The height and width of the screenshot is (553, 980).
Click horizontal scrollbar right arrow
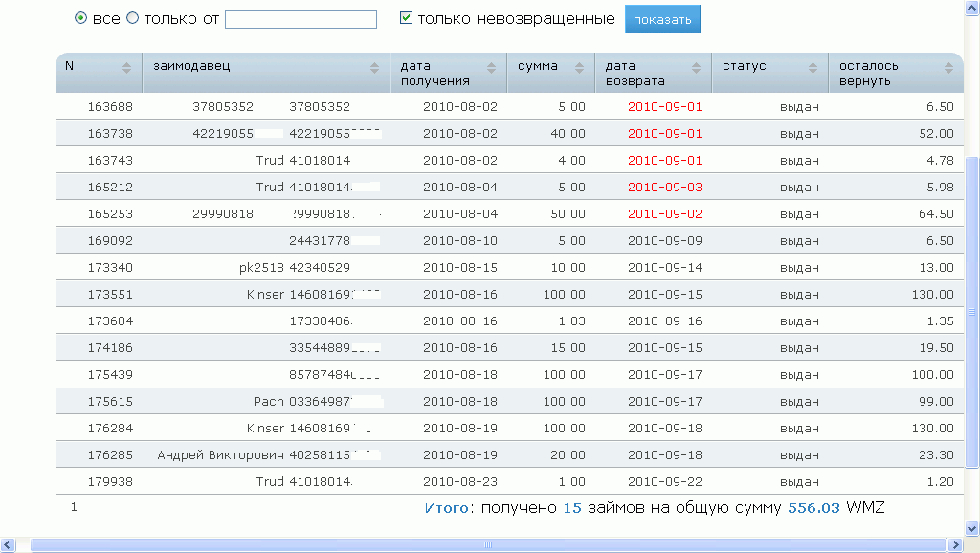pyautogui.click(x=954, y=545)
